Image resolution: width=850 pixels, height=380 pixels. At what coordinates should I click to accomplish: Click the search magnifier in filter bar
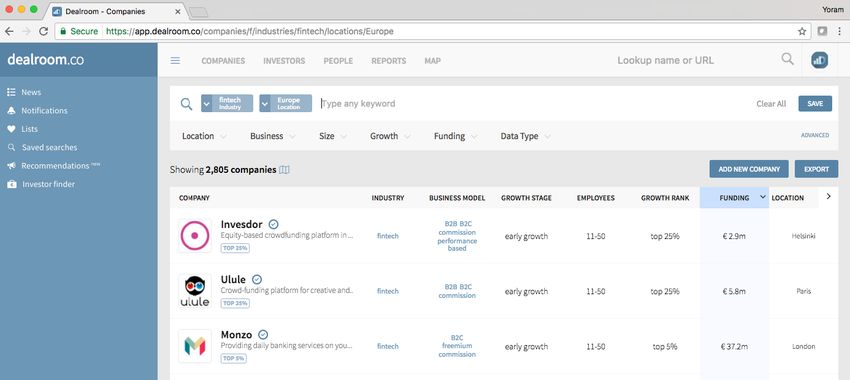click(x=186, y=104)
